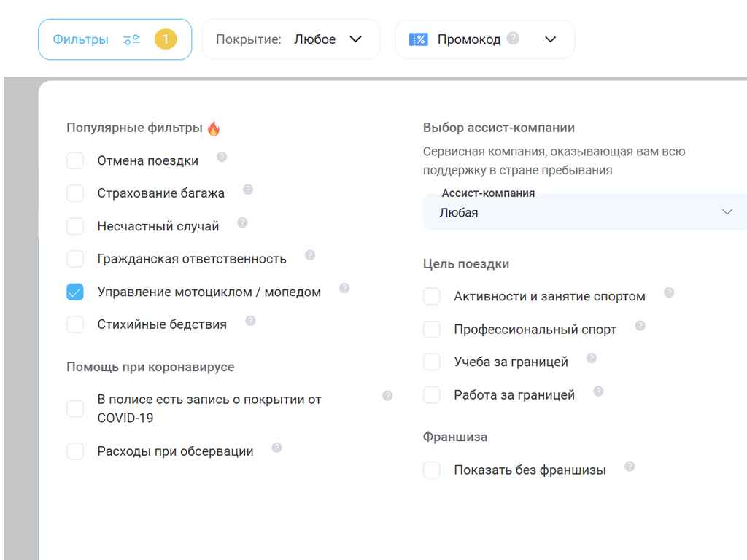
Task: Check the COVID-19 coverage record option
Action: [75, 408]
